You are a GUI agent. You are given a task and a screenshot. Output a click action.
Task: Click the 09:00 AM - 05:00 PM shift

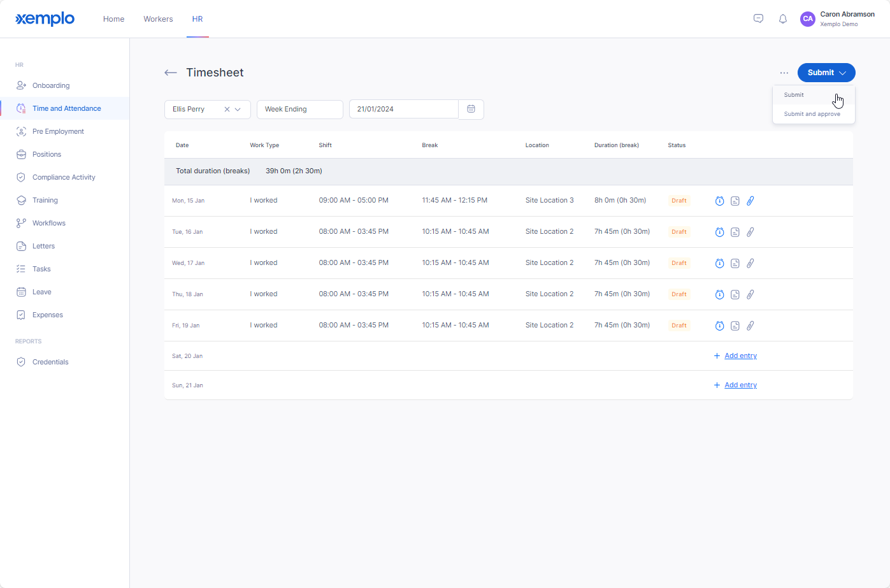coord(354,200)
